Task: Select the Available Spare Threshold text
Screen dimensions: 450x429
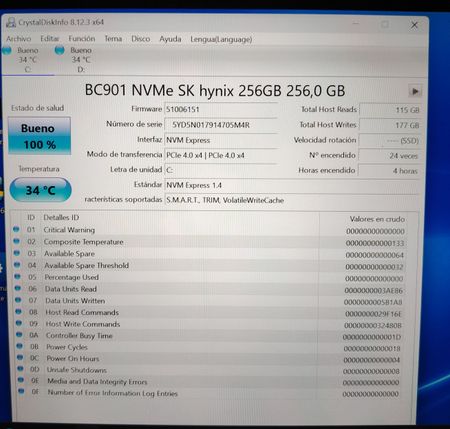Action: click(x=87, y=265)
